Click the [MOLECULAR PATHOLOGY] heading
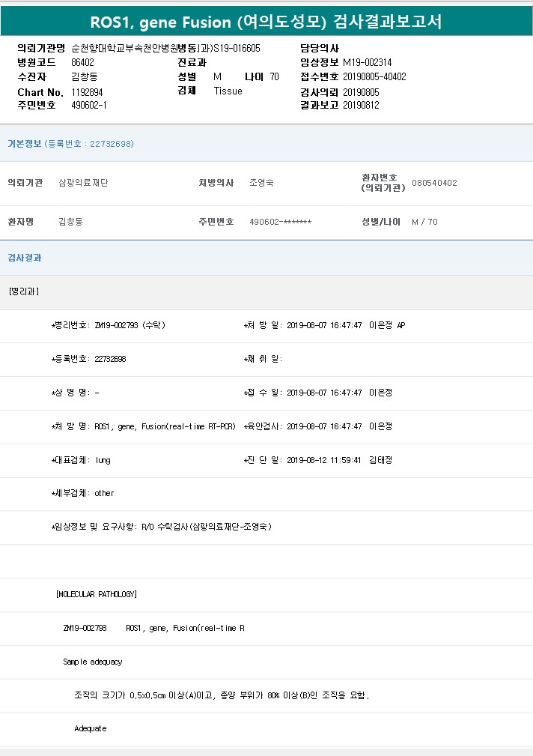The width and height of the screenshot is (533, 756). [96, 594]
